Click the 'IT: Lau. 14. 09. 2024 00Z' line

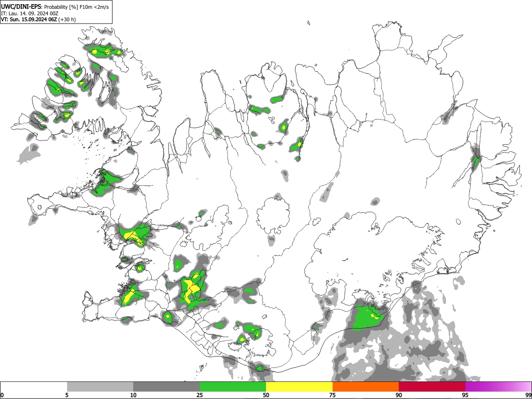tap(30, 13)
